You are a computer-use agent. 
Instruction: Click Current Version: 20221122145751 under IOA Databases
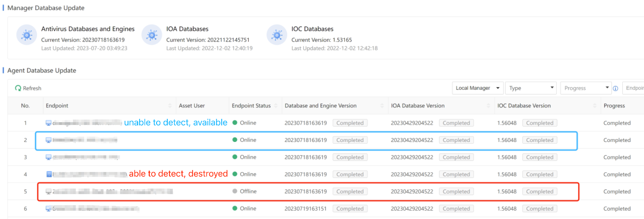[208, 40]
